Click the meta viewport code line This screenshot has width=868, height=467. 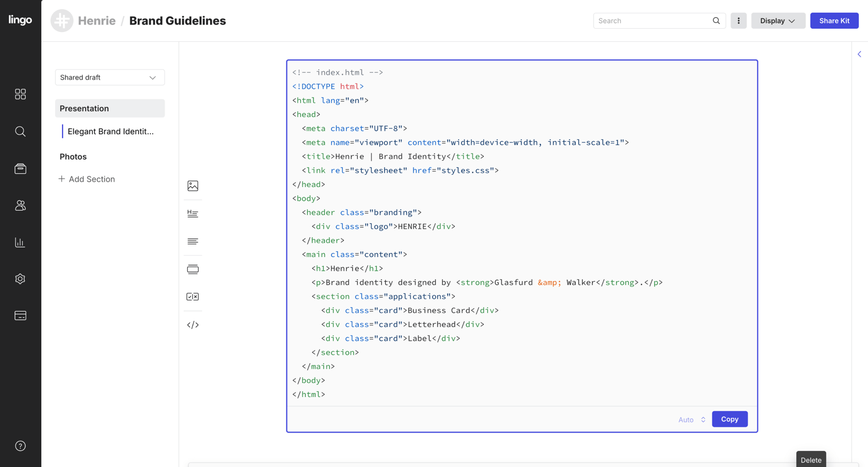point(465,142)
